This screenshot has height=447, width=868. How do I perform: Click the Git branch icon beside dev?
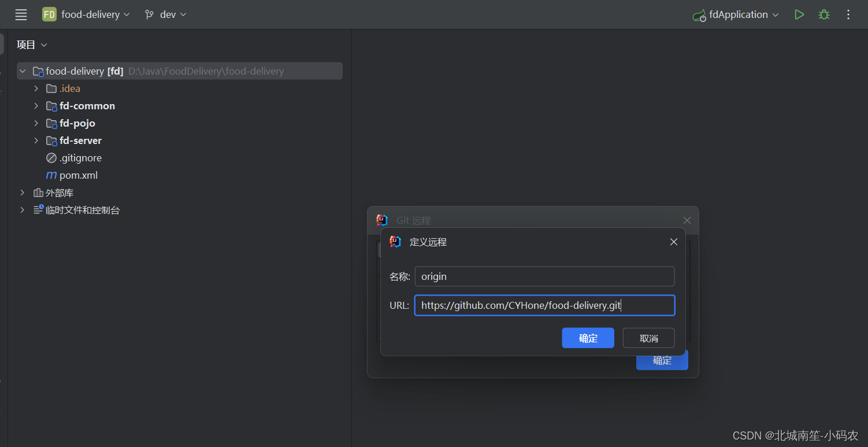click(149, 14)
